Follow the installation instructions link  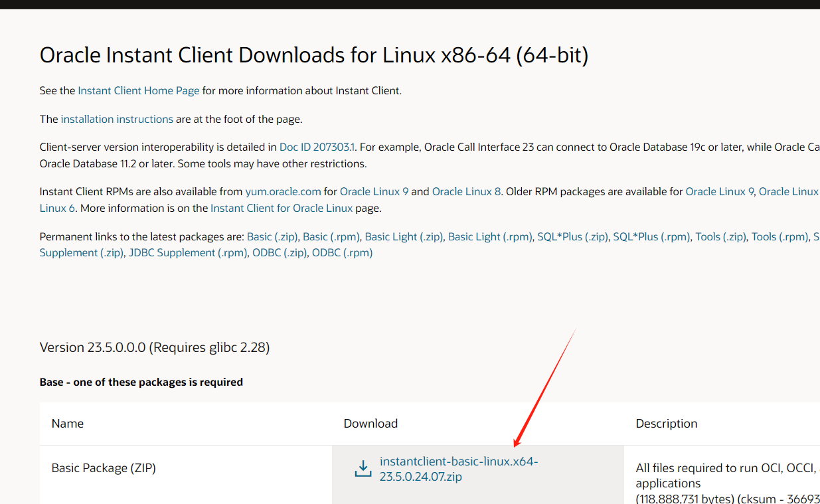click(117, 120)
